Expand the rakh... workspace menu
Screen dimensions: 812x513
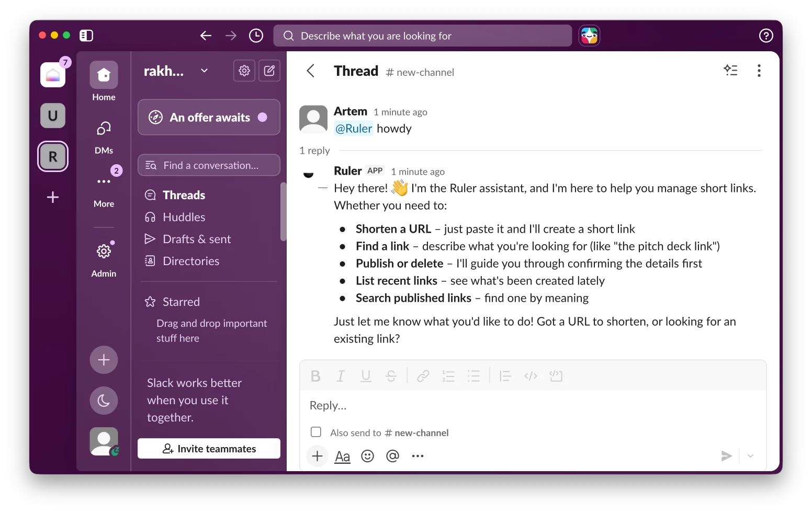point(176,71)
